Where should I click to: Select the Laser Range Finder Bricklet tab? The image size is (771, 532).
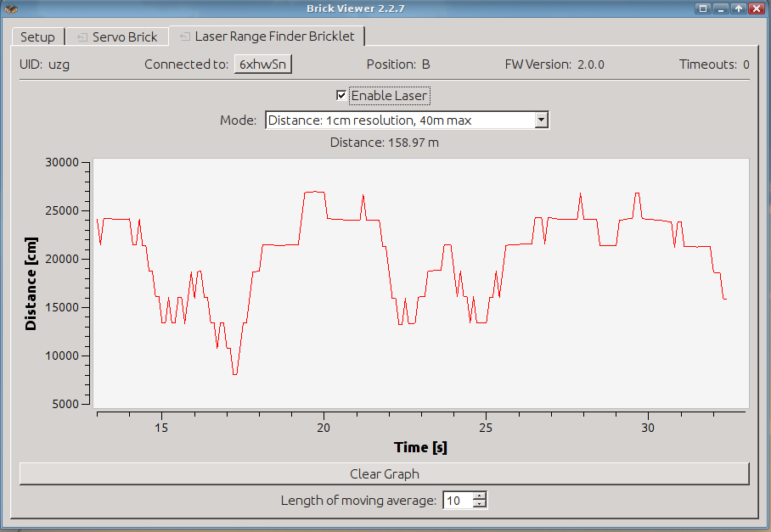[x=267, y=36]
